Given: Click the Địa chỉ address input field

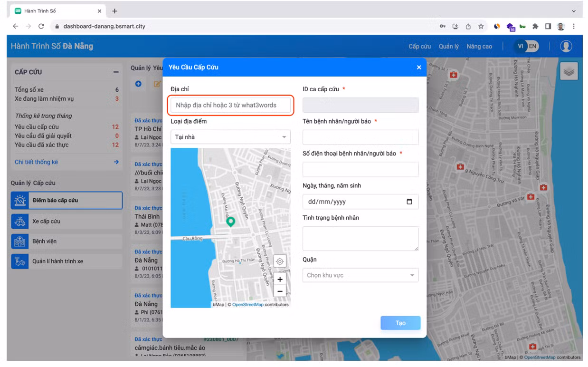Looking at the screenshot, I should click(230, 105).
